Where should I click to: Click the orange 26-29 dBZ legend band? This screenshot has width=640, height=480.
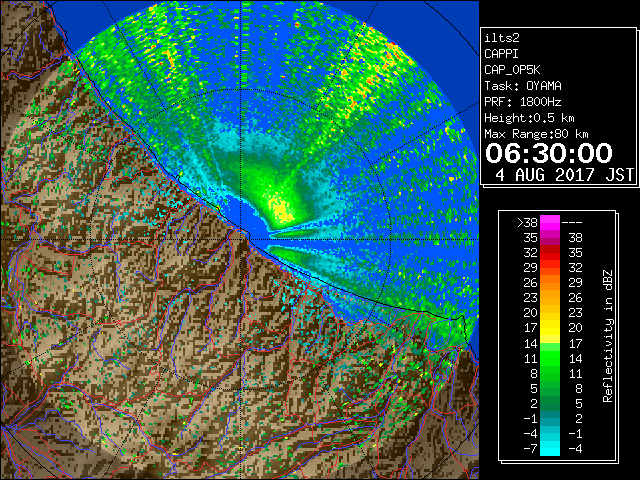550,282
